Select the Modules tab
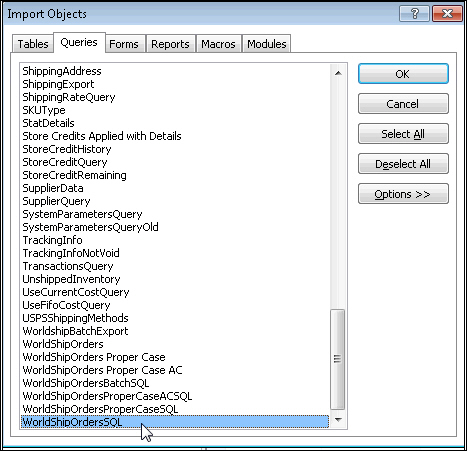The height and width of the screenshot is (451, 467). [266, 44]
